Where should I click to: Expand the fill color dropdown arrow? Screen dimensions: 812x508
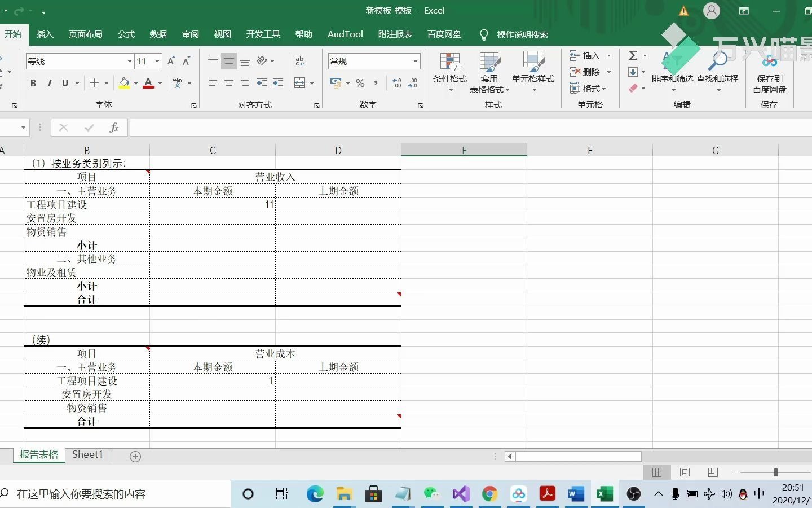(x=136, y=83)
